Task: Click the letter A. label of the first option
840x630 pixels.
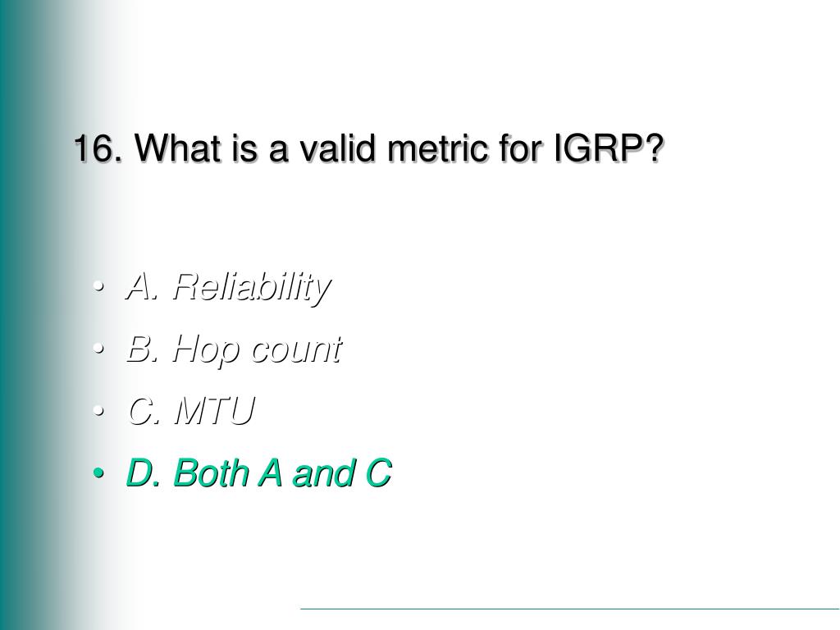Action: pyautogui.click(x=143, y=287)
